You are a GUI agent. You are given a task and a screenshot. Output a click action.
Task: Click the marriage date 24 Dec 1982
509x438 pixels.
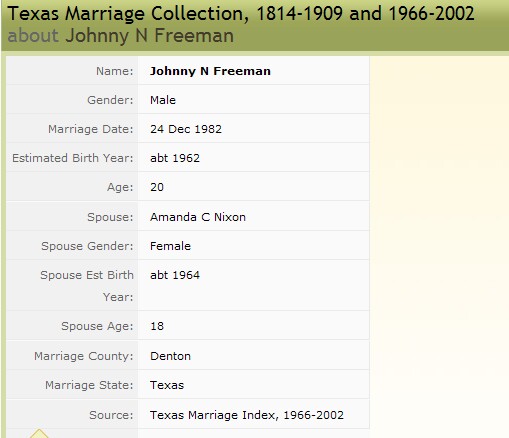pyautogui.click(x=186, y=129)
